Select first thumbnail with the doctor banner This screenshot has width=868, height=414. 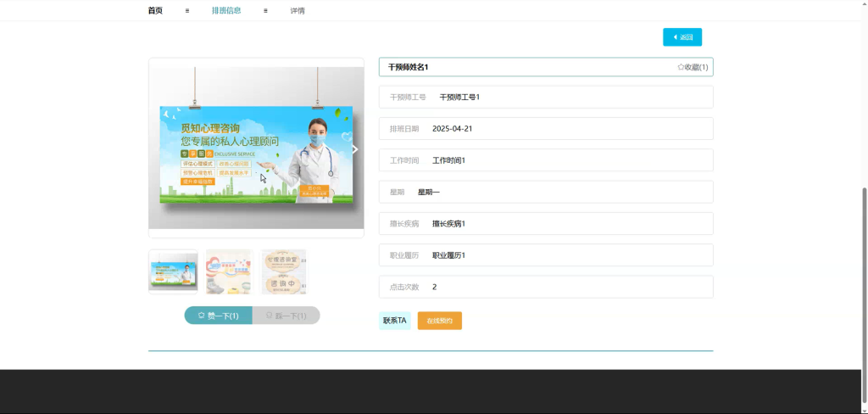[x=173, y=271]
